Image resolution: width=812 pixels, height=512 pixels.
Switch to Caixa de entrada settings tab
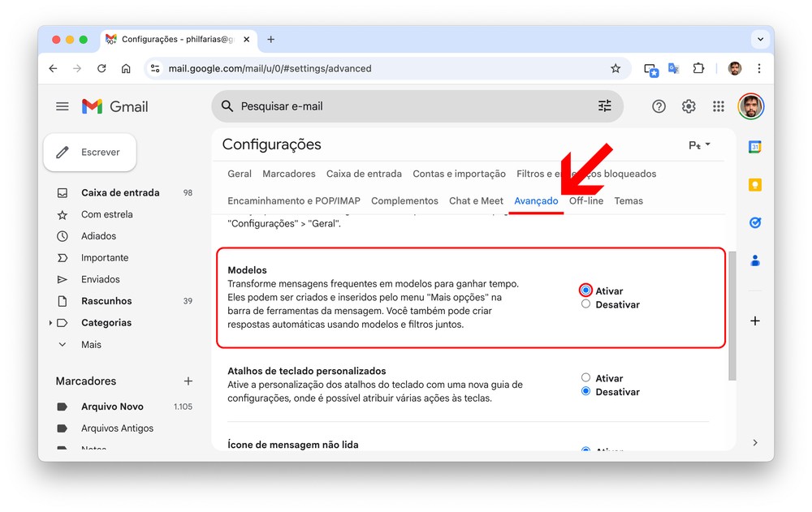click(x=364, y=174)
